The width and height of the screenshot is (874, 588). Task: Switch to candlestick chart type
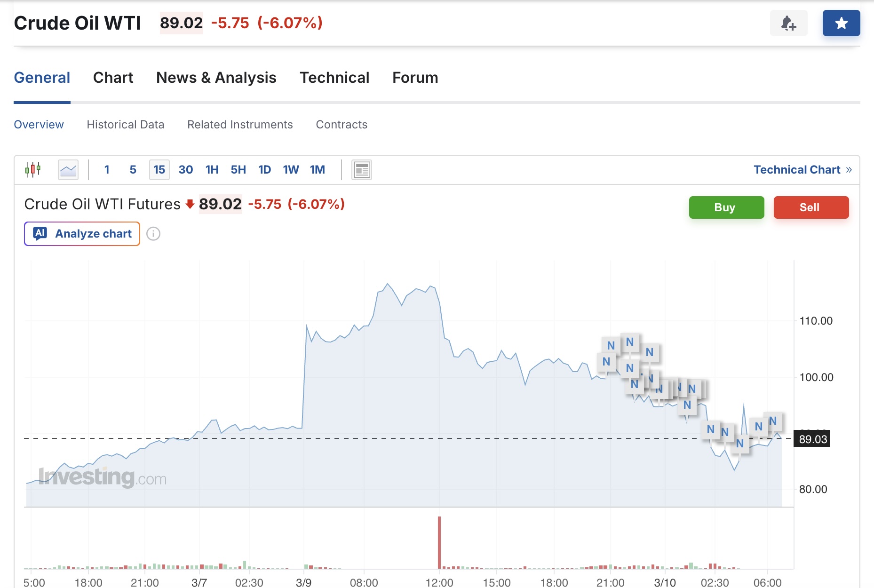33,169
